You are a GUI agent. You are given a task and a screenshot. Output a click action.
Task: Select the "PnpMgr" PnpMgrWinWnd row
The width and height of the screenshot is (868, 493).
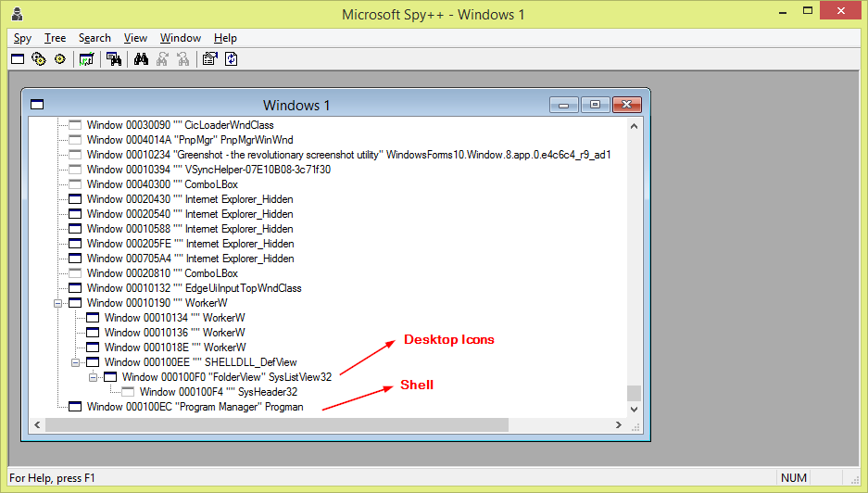pyautogui.click(x=190, y=140)
